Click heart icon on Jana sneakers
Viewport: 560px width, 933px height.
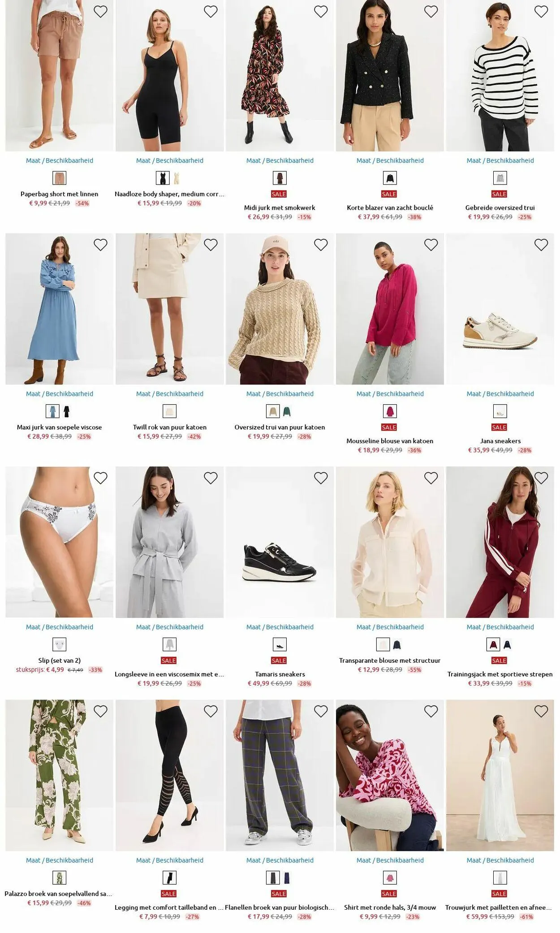pos(541,245)
